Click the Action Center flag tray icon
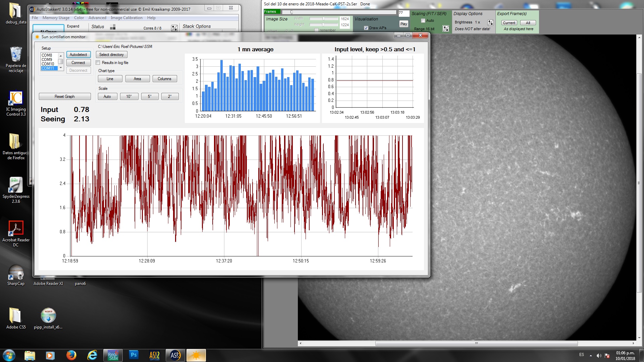This screenshot has height=362, width=644. coord(607,356)
